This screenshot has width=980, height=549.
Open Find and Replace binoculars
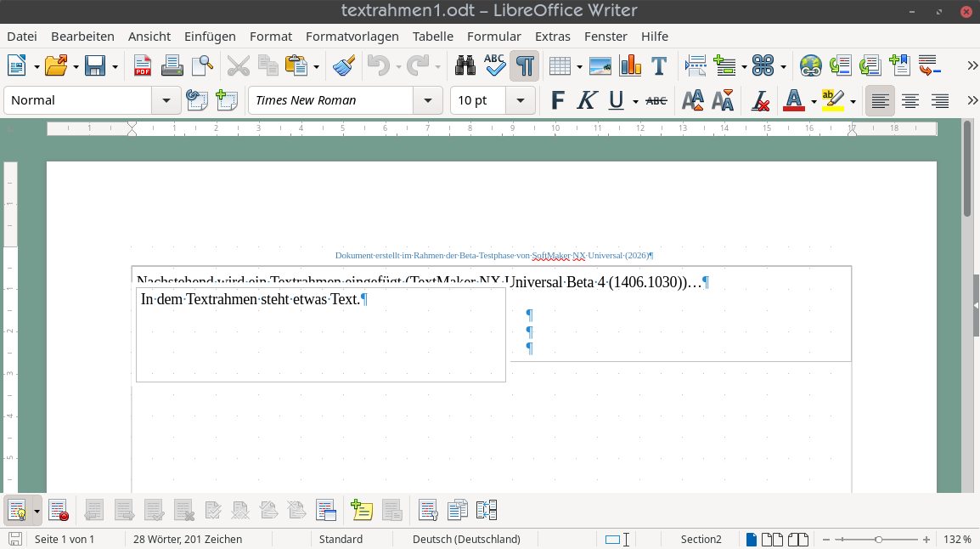(465, 65)
